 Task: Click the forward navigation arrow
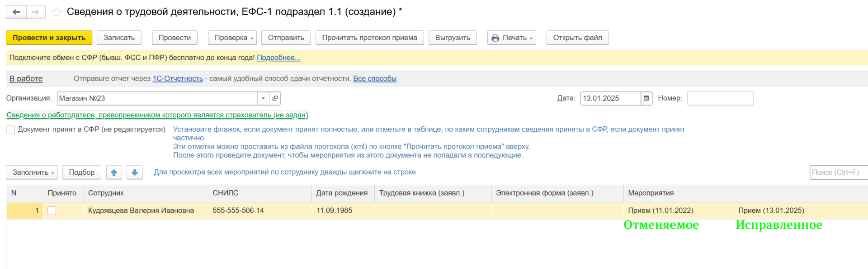point(36,12)
